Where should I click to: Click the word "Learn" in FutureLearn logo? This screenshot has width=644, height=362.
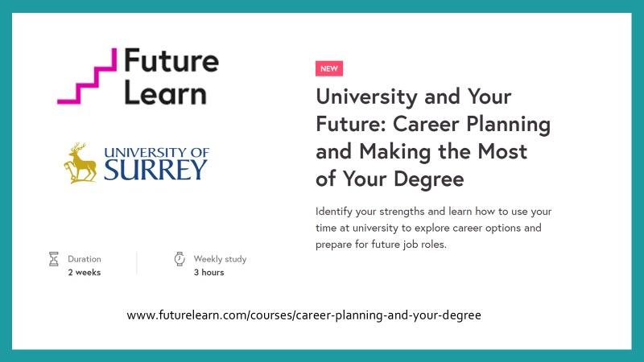point(165,93)
